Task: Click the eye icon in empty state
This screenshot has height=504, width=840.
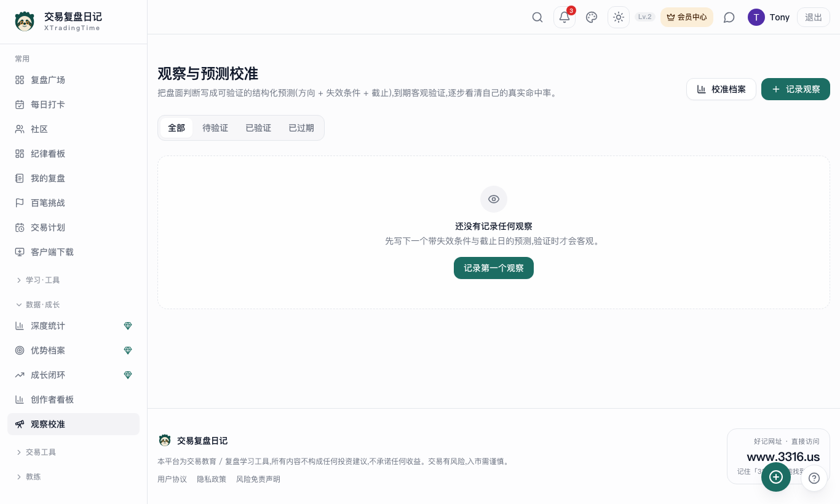Action: 494,199
